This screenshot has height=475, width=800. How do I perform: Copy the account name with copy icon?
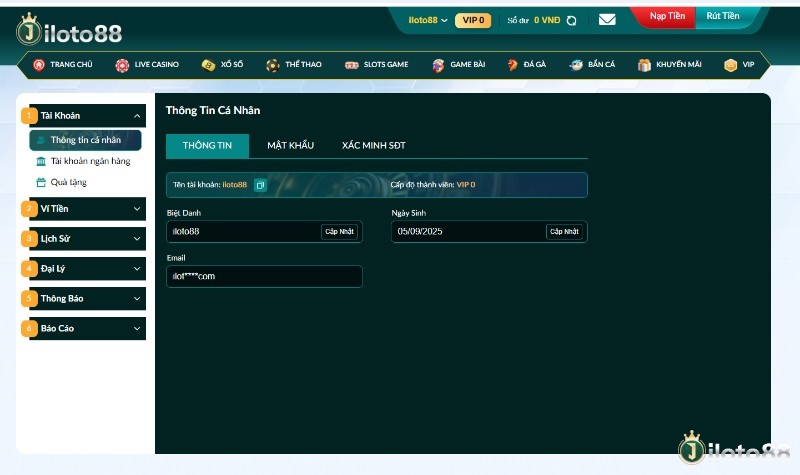coord(260,185)
